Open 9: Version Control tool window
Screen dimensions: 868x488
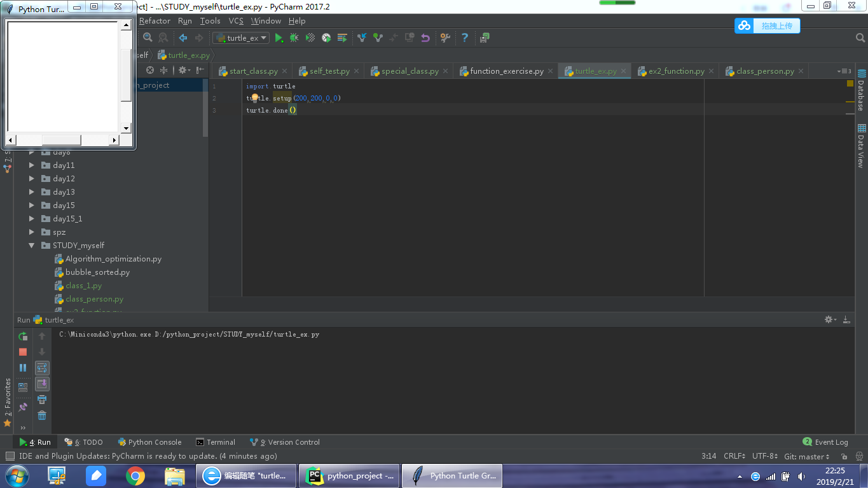coord(285,442)
